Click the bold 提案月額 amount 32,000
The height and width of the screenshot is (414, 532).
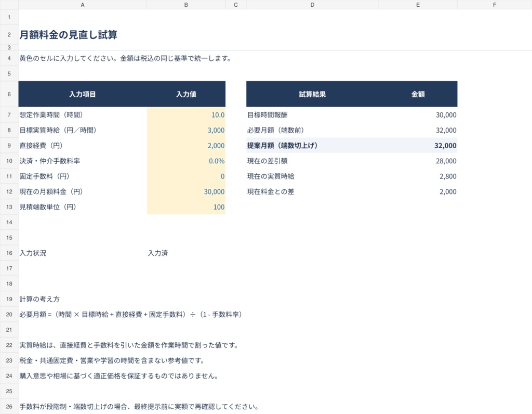(445, 145)
